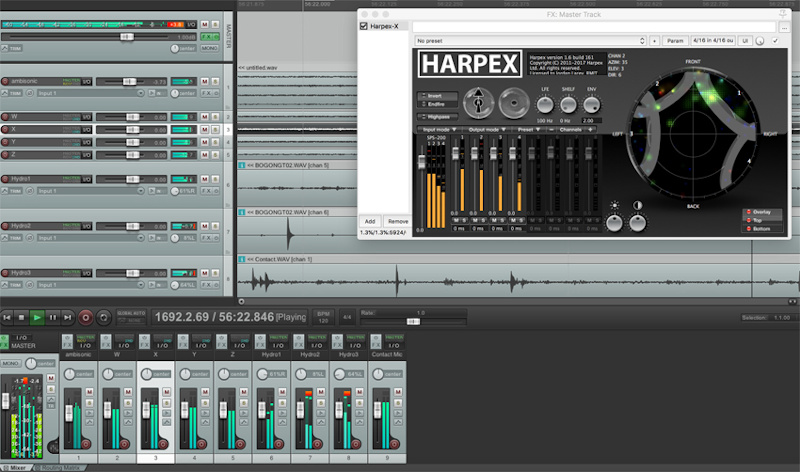Arm Hydro2 track for recording
800x472 pixels.
coord(5,226)
